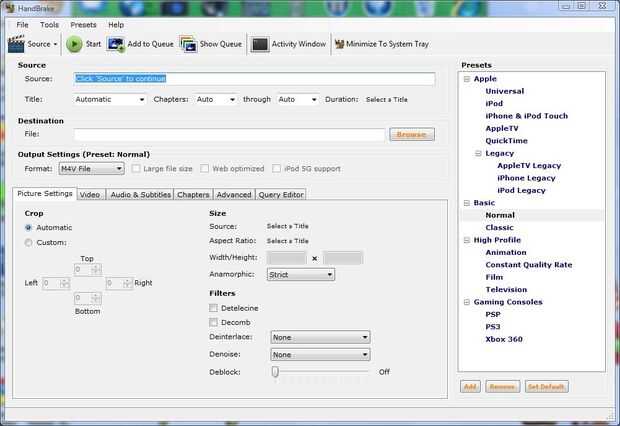Select the Animation preset

pyautogui.click(x=506, y=252)
